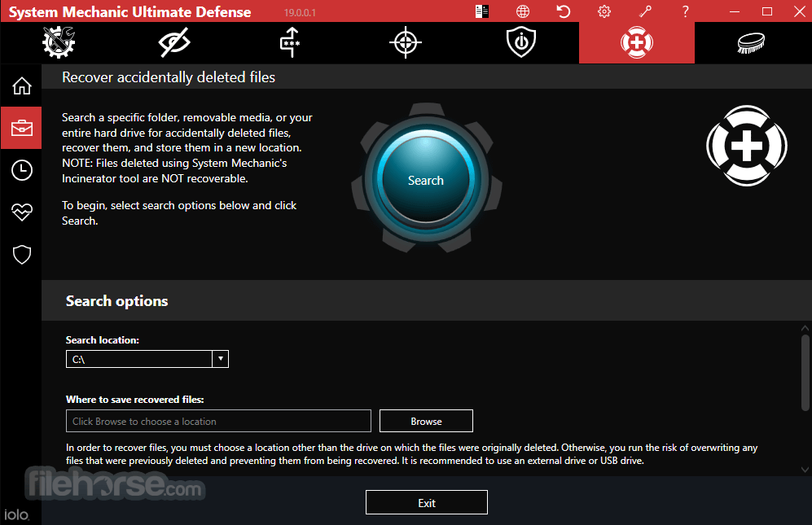Open settings gear in title bar
The image size is (812, 525).
click(604, 11)
